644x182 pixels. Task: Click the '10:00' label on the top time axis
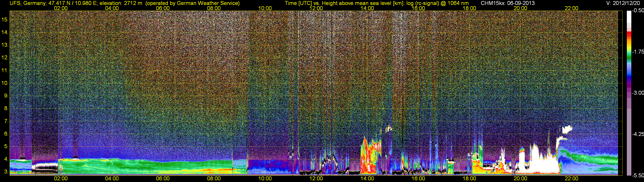coord(265,8)
